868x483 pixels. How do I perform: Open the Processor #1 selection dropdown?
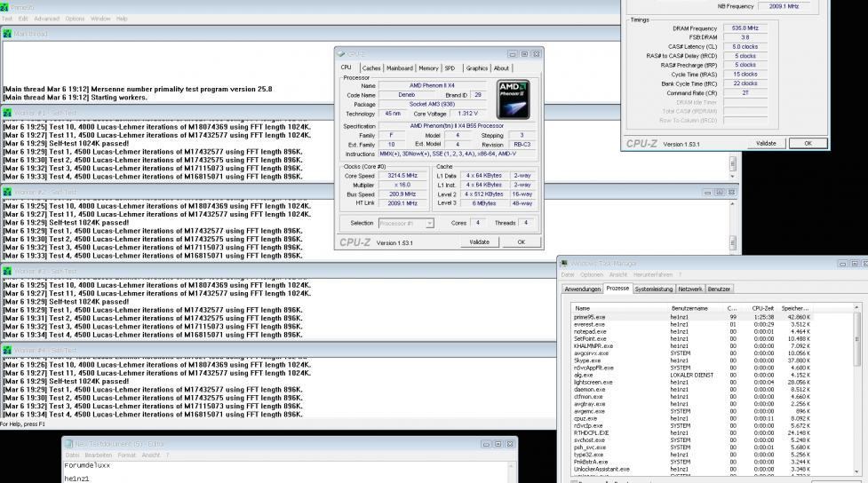coord(406,223)
